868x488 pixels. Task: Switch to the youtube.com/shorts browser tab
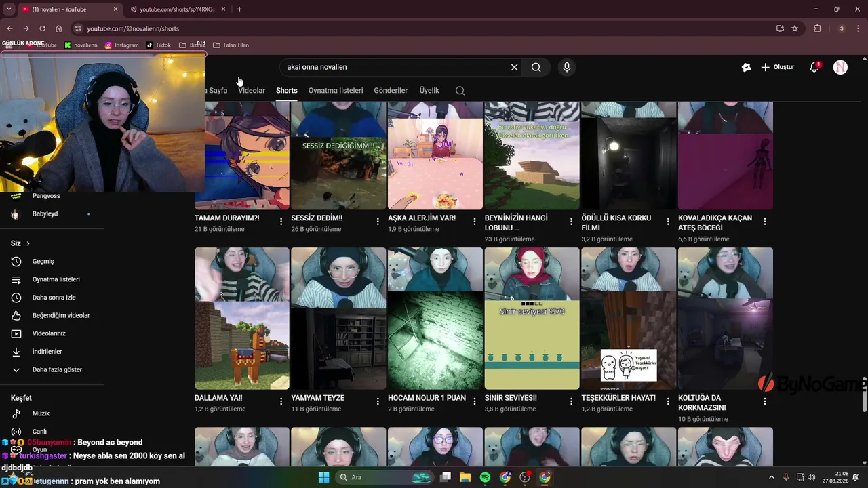[x=176, y=9]
